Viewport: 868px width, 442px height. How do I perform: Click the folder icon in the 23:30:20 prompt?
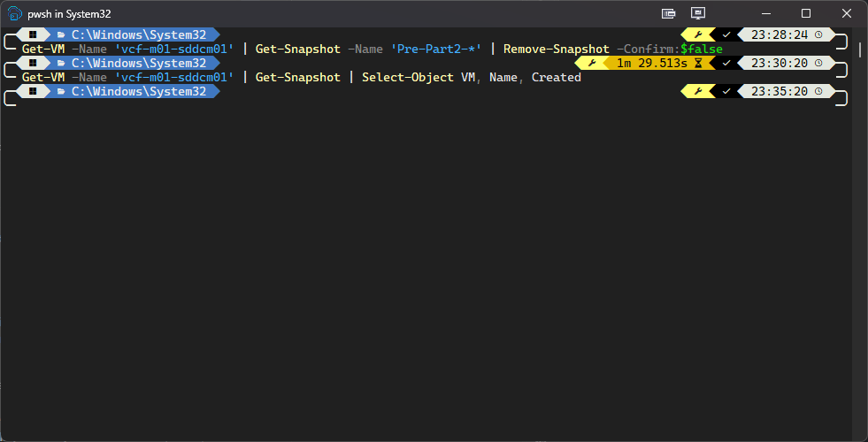(61, 63)
